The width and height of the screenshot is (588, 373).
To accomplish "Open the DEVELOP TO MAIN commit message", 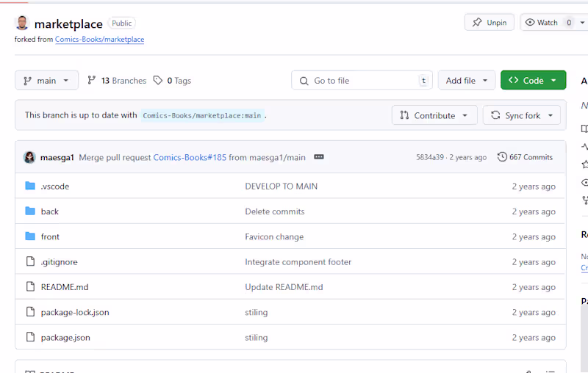I will [x=282, y=186].
